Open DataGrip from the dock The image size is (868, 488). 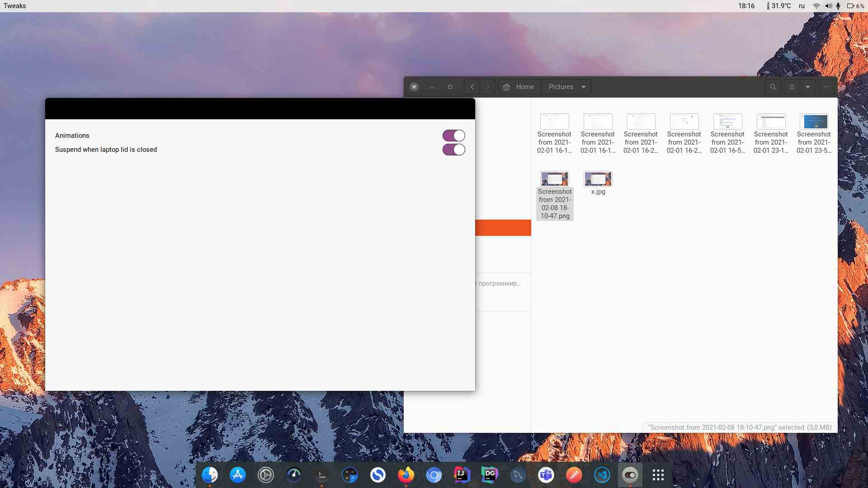[490, 475]
